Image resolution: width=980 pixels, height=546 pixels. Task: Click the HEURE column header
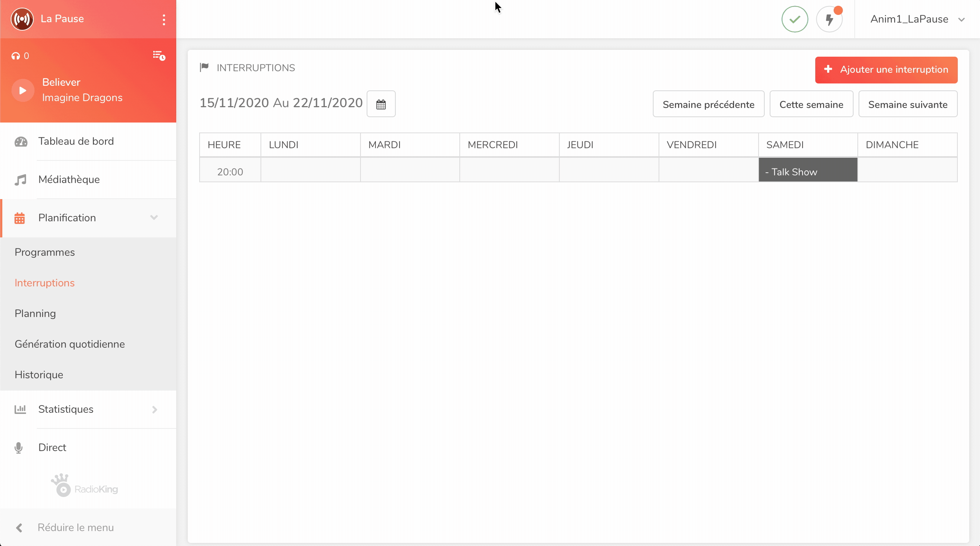point(230,145)
